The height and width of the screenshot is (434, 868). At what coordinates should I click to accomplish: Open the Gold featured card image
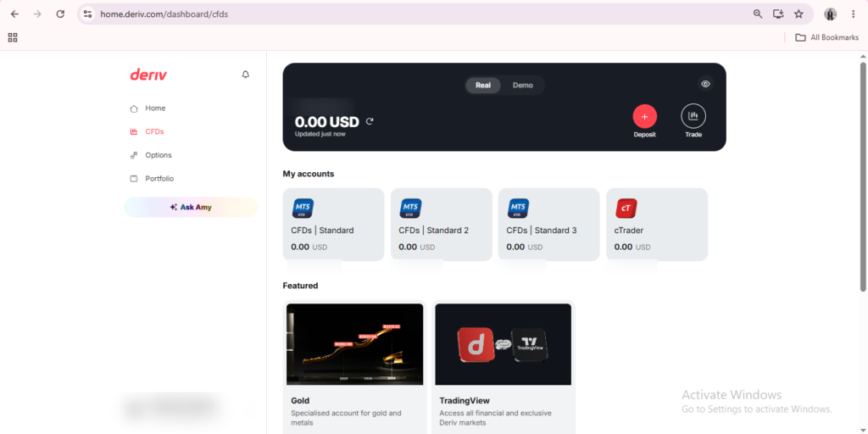(x=355, y=344)
